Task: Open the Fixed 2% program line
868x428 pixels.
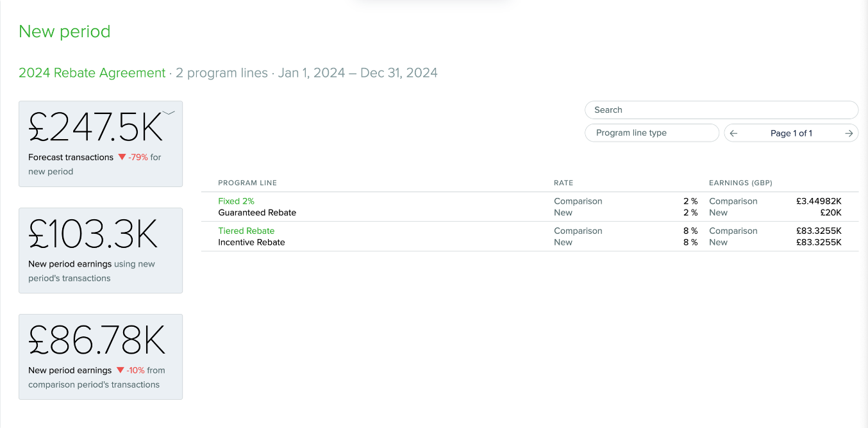Action: pos(236,201)
